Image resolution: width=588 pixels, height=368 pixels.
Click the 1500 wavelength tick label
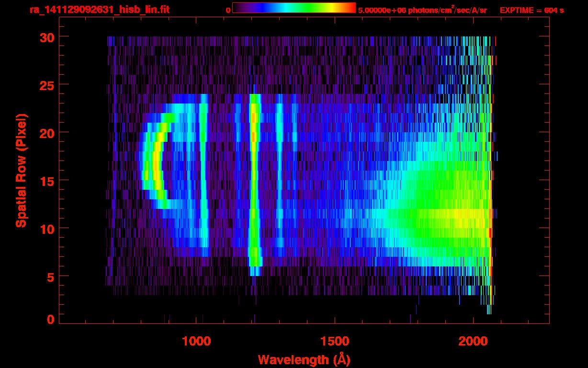[335, 341]
